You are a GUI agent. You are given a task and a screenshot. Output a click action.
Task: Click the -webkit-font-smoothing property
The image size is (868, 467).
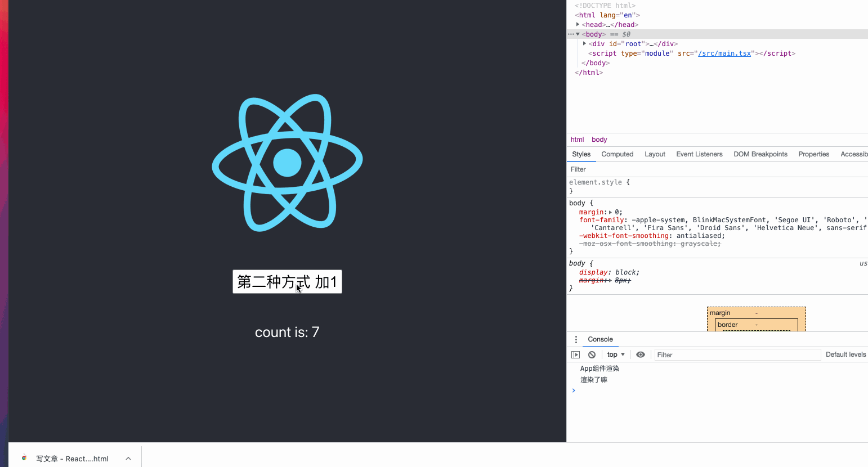624,236
